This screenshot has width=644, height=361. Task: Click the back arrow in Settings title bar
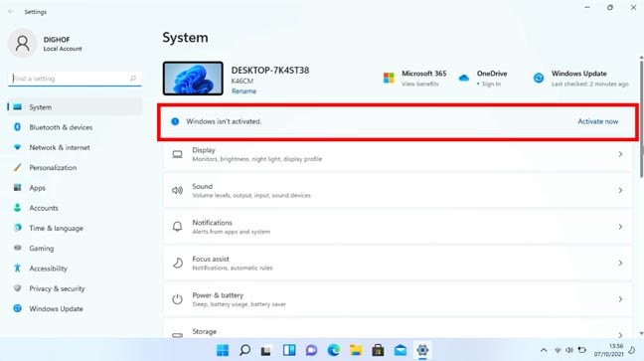(x=11, y=12)
